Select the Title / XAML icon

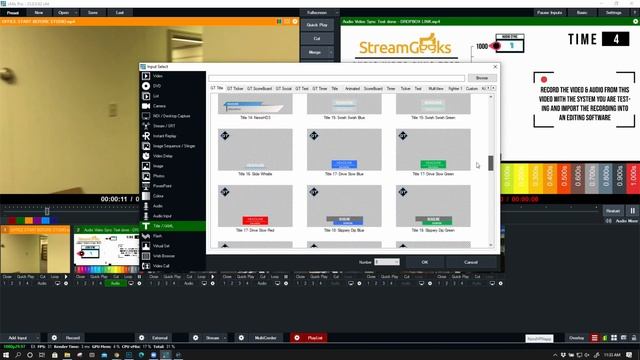146,226
